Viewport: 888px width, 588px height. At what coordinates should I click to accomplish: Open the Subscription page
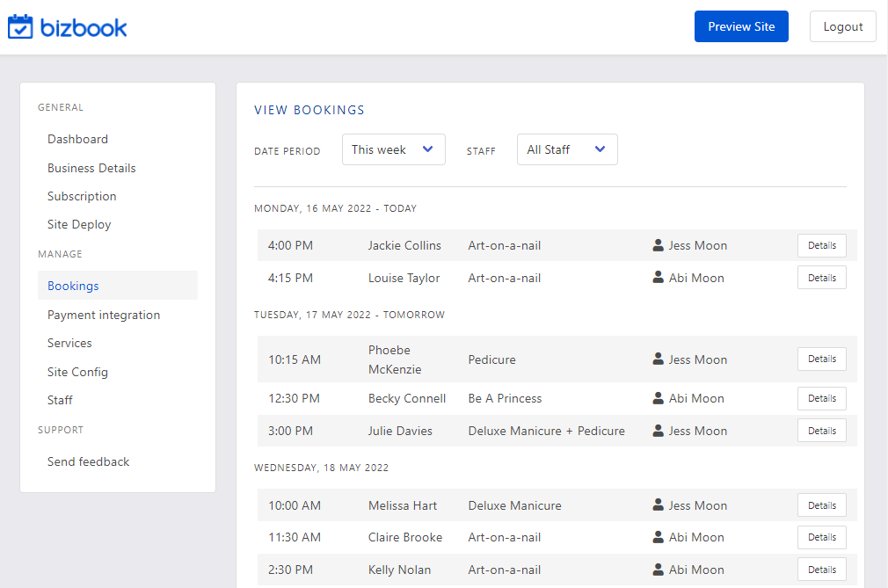pyautogui.click(x=82, y=196)
